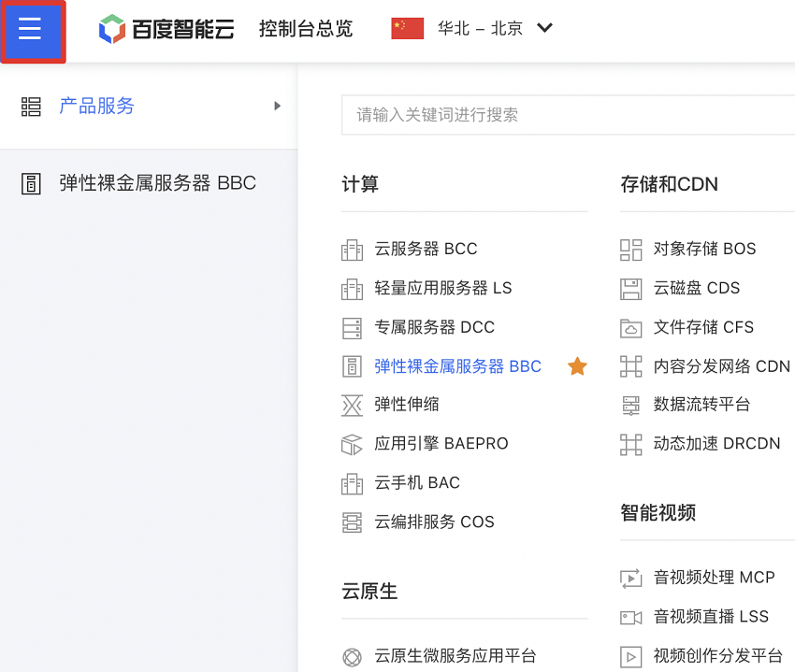Open highlighted 弹性裸金属服务器 BBC link
The image size is (795, 672).
[x=458, y=365]
